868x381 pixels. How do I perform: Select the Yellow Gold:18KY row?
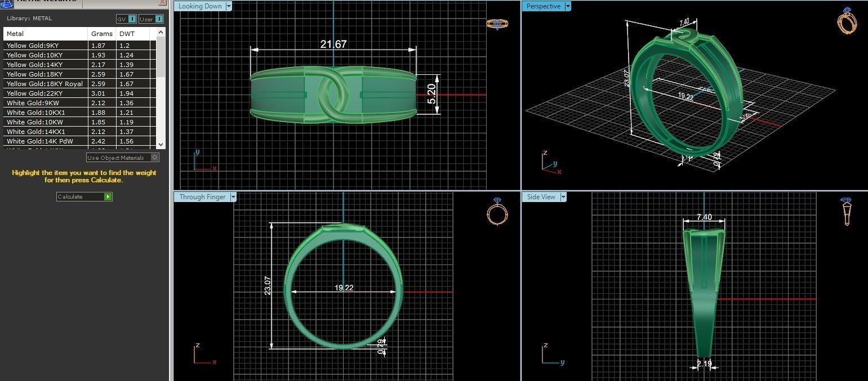[80, 74]
